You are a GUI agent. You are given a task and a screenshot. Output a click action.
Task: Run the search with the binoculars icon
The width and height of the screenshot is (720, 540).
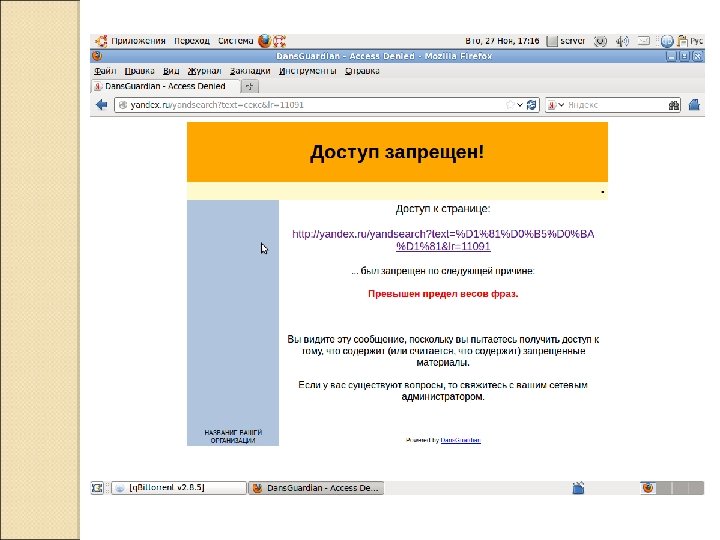674,105
